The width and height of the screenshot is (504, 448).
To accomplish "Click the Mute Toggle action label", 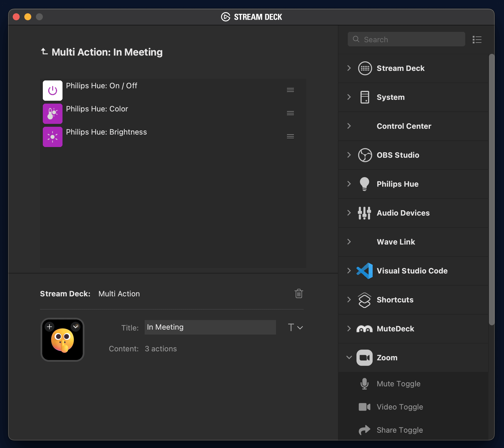I will [398, 384].
